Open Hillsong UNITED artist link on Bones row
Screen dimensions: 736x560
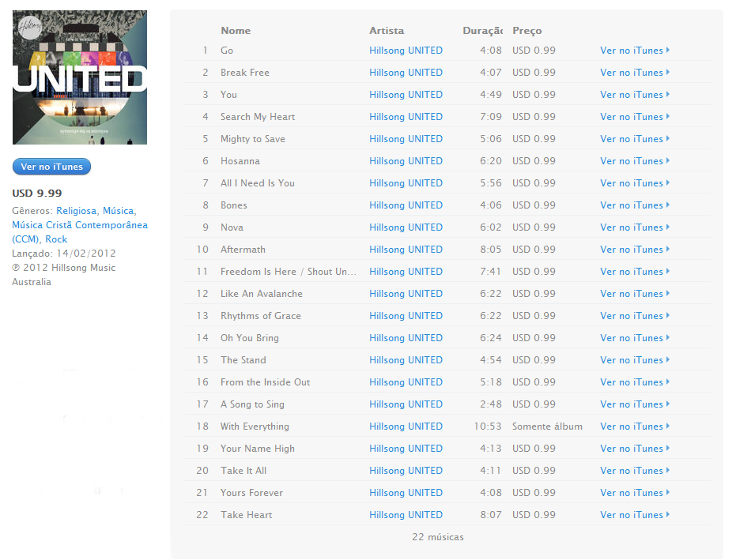pos(406,205)
